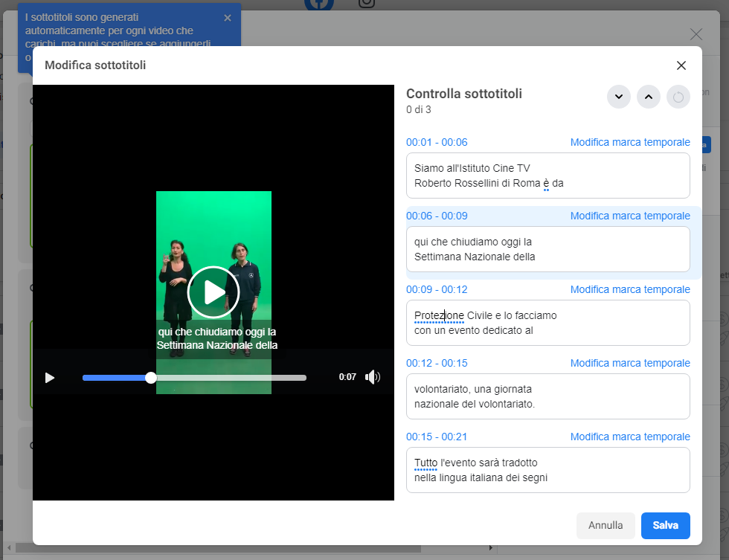Mute the video using the speaker icon
The width and height of the screenshot is (729, 560).
tap(373, 377)
